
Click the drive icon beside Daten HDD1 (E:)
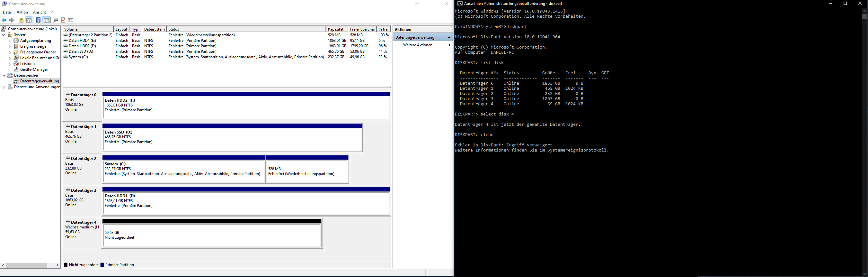tap(66, 41)
